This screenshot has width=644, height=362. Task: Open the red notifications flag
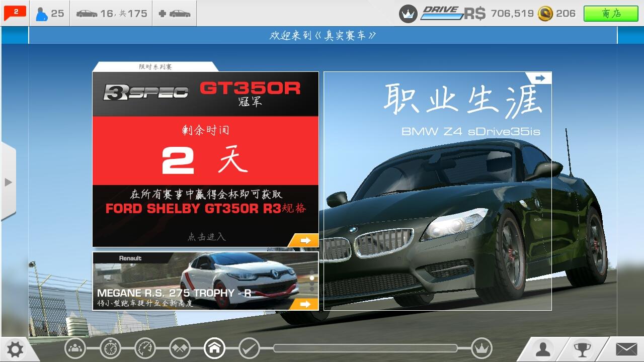coord(15,13)
